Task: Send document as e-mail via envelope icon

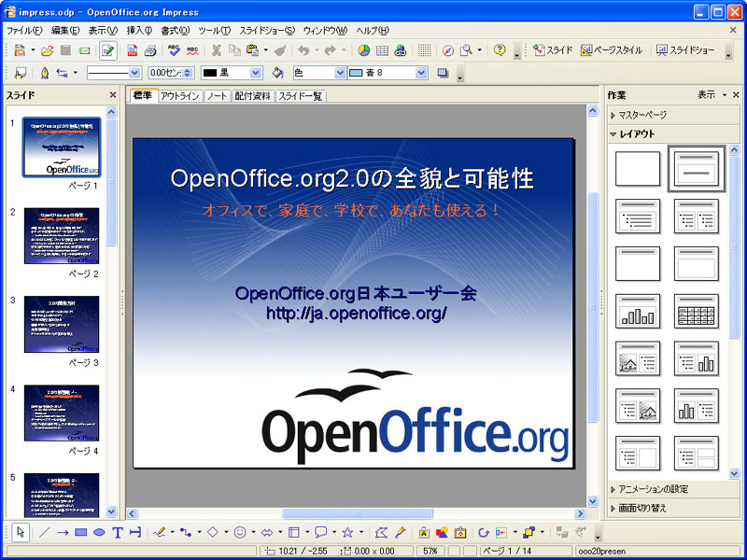Action: (84, 50)
